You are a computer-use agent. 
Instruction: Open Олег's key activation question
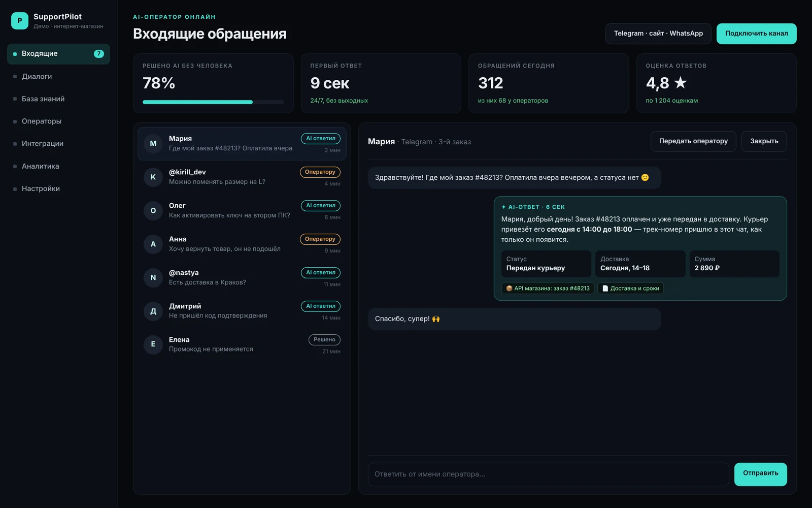242,211
